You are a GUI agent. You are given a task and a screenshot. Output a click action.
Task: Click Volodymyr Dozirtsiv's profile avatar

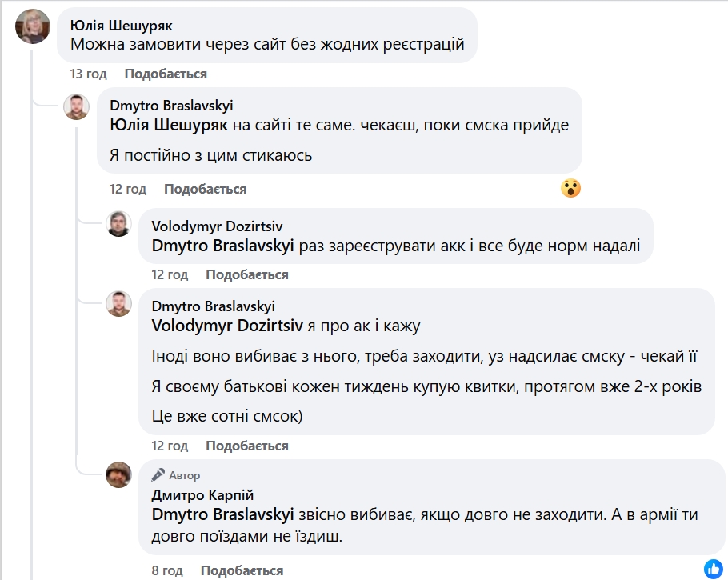118,224
